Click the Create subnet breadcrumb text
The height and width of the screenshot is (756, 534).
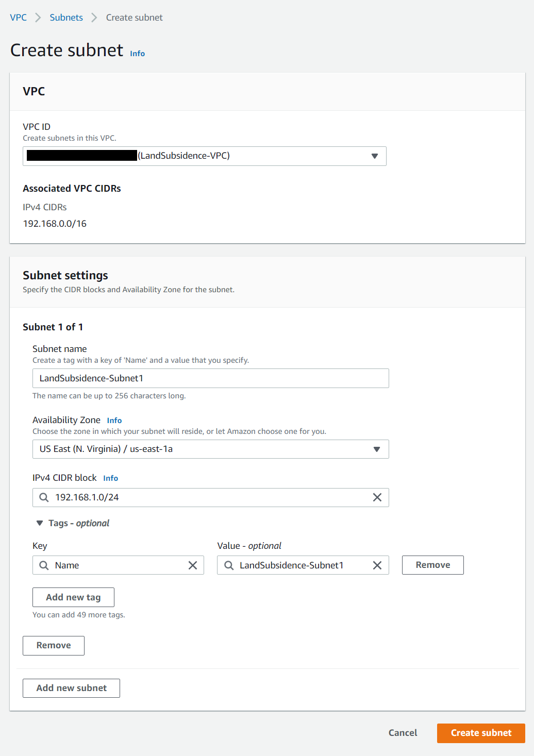point(135,18)
